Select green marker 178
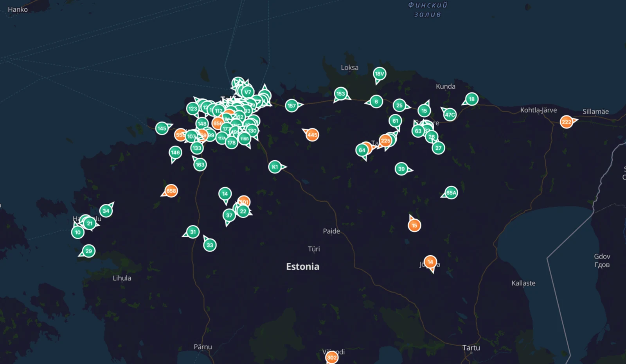 232,143
